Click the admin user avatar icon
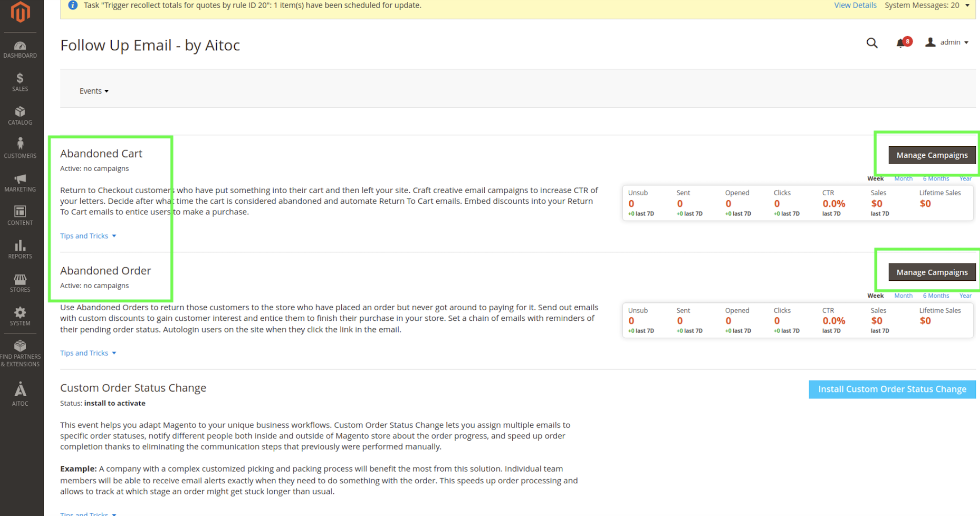The width and height of the screenshot is (980, 516). coord(930,42)
